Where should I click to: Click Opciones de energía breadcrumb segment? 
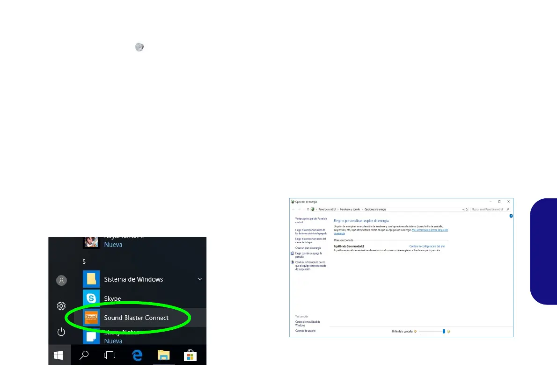[x=375, y=210]
